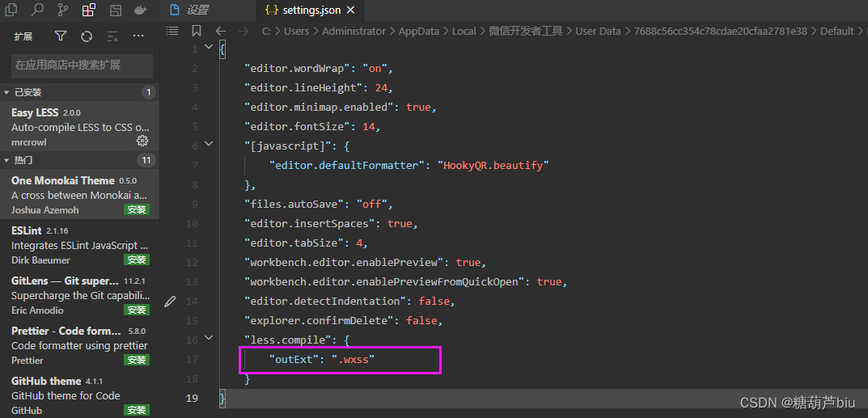This screenshot has width=868, height=418.
Task: Open the extensions more actions ellipsis
Action: click(138, 36)
